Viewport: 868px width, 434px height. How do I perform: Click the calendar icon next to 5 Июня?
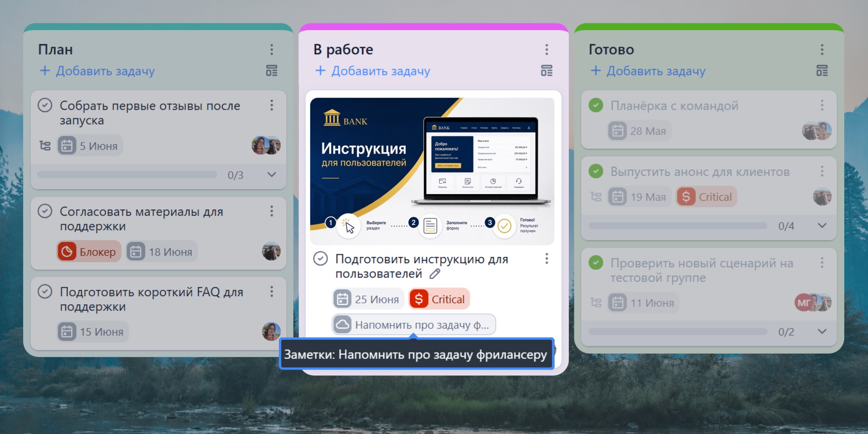(67, 146)
